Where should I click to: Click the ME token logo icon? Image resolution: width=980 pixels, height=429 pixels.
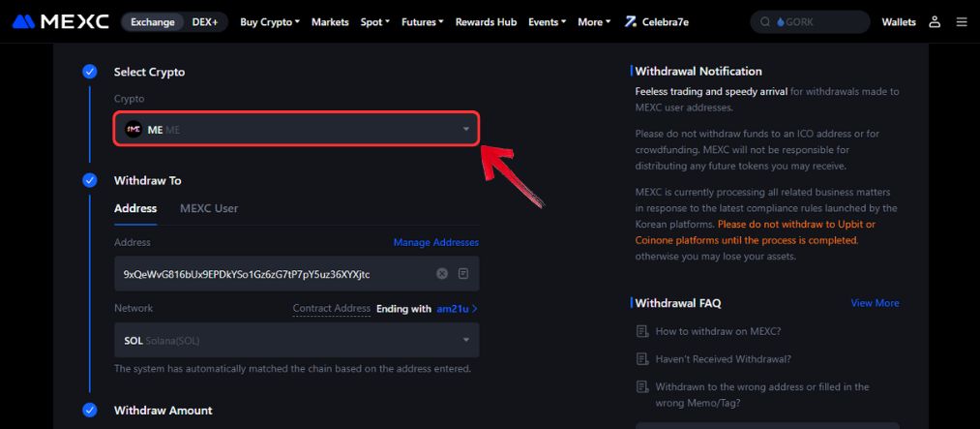(x=134, y=130)
